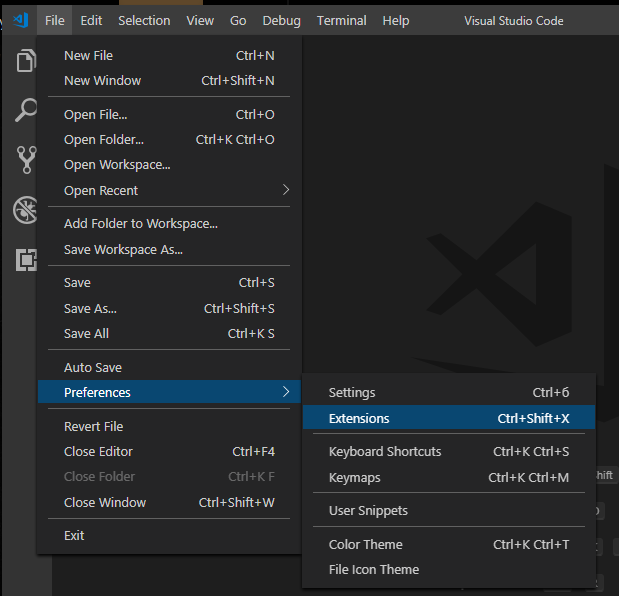Open the Source Control icon

pyautogui.click(x=26, y=159)
